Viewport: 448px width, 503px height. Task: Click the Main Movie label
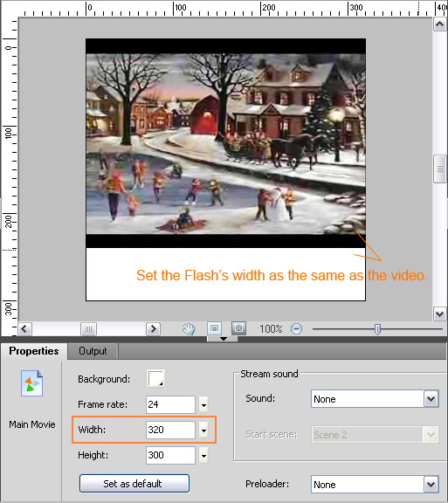point(32,424)
